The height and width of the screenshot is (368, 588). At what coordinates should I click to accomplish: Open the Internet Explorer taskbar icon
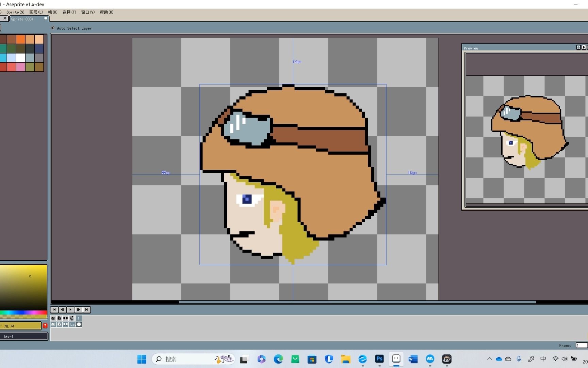(363, 359)
